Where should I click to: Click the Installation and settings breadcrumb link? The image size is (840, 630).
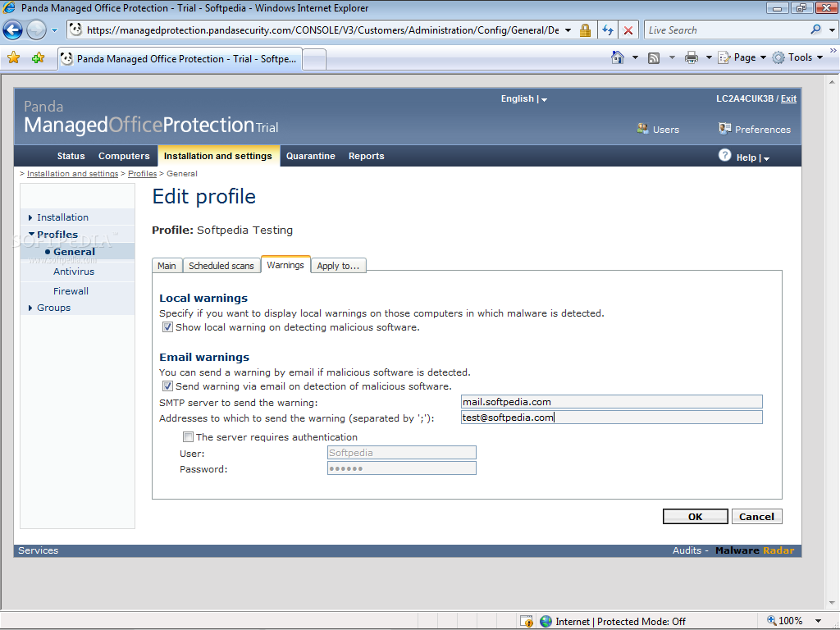pyautogui.click(x=72, y=174)
